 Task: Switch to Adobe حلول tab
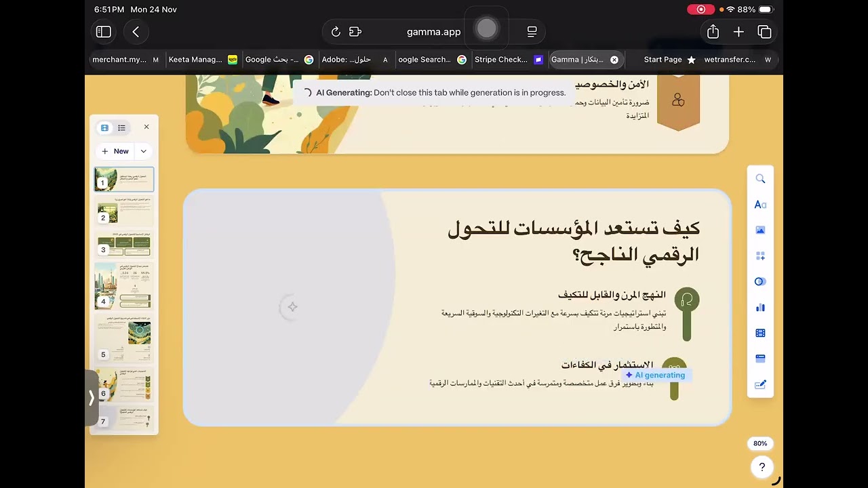[355, 60]
